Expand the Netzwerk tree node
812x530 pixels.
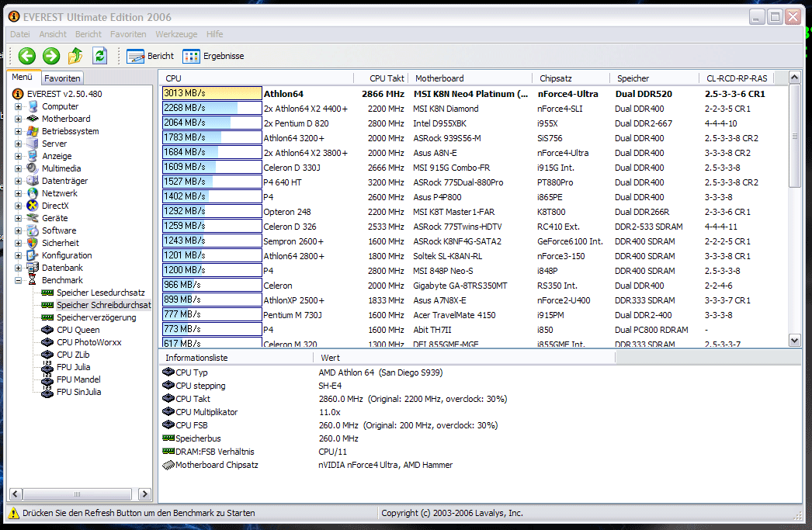(x=18, y=193)
